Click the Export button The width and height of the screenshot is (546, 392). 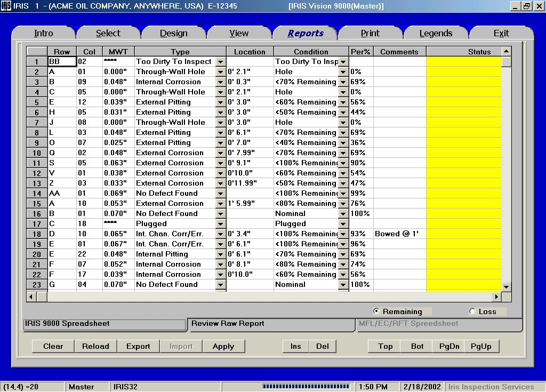[138, 346]
